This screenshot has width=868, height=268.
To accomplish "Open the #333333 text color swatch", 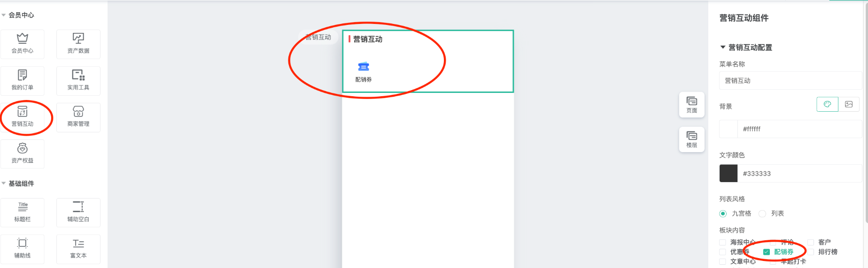I will [728, 173].
